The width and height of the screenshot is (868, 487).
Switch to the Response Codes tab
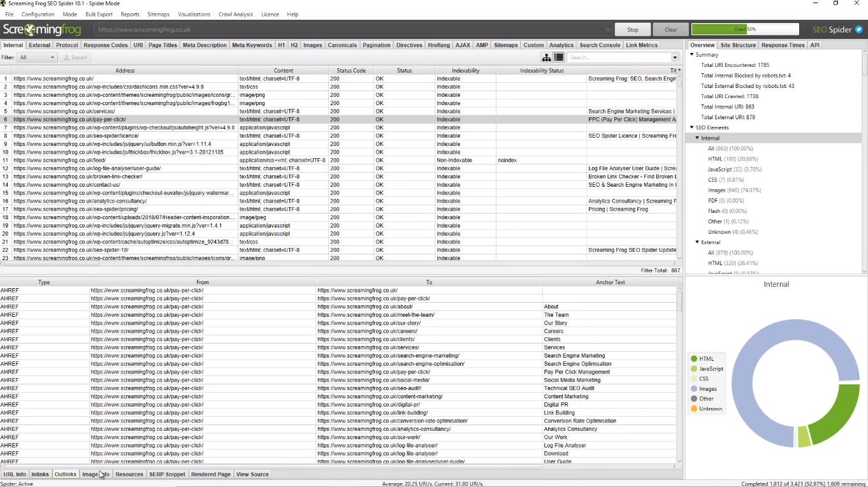pos(106,45)
